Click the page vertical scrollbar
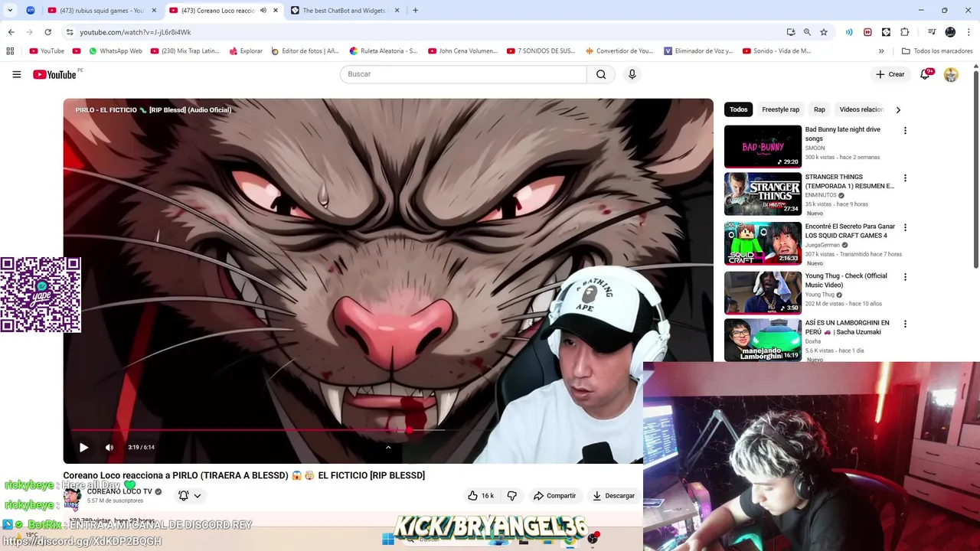Screen dimensions: 980x551 976,168
